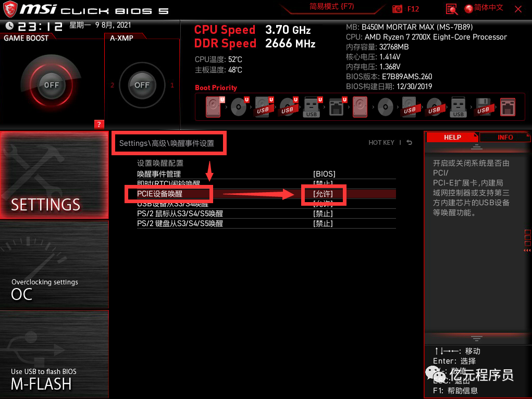This screenshot has height=399, width=532.
Task: Click the CPU Speed 3.70 GHz readout
Action: coord(252,30)
